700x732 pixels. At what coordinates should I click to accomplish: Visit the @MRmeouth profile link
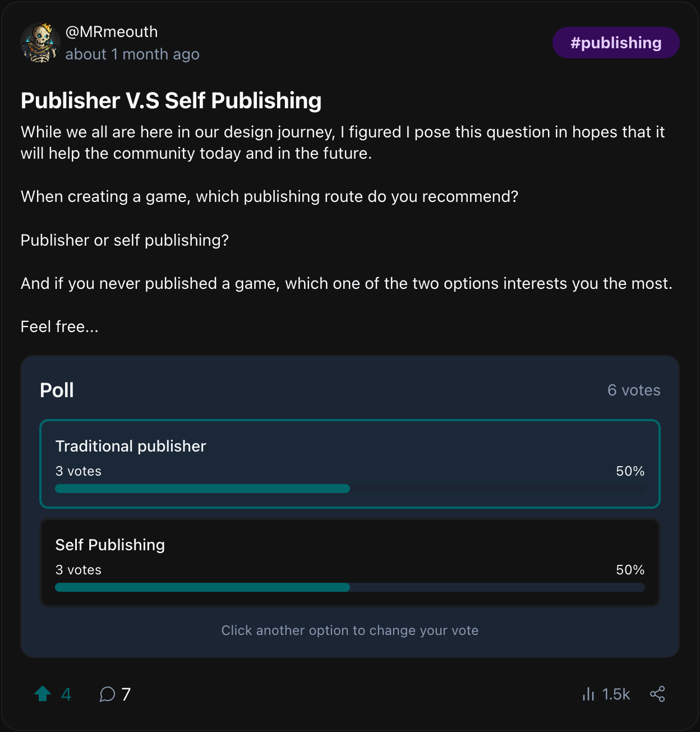point(112,32)
